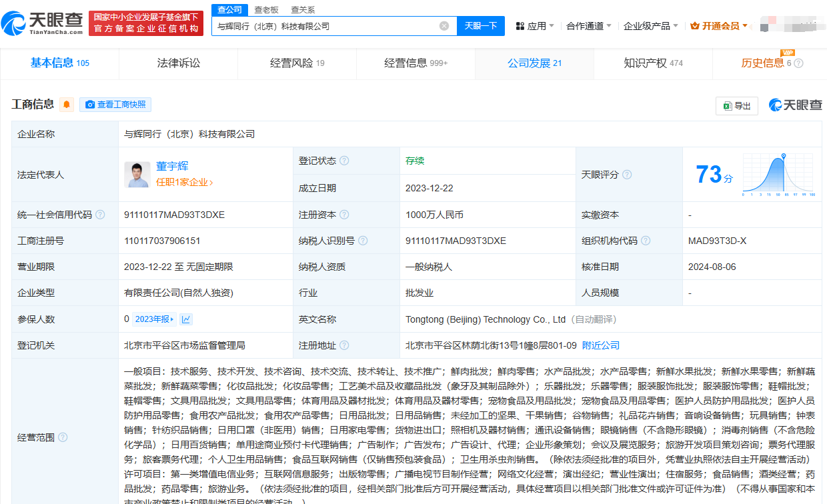Click the 董宇辉 profile photo
The height and width of the screenshot is (504, 827).
click(x=137, y=175)
